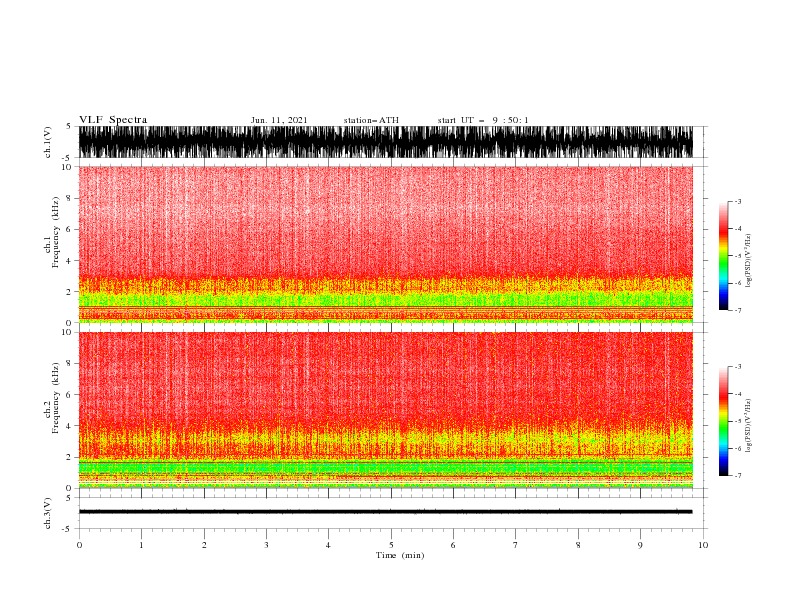792x612 pixels.
Task: Click the "-7" tick on ch.1 colorbar
Action: [737, 310]
